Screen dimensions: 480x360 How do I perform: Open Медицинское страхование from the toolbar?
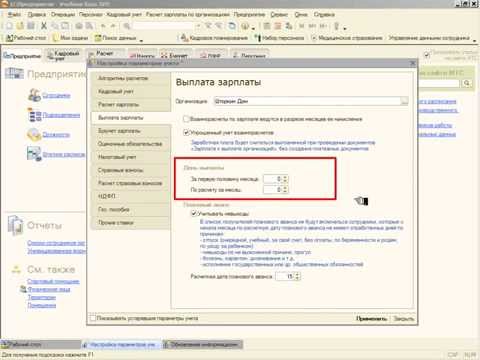[x=347, y=38]
